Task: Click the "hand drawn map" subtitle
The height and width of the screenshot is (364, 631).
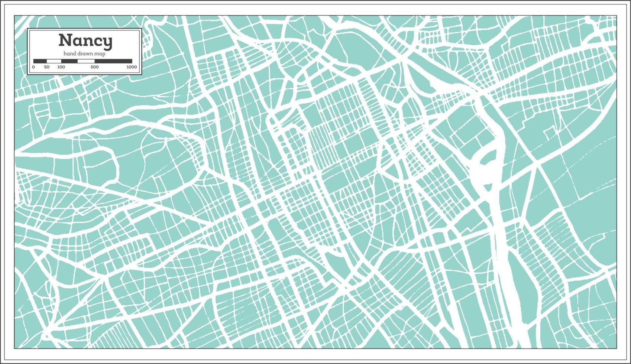Action: point(84,54)
